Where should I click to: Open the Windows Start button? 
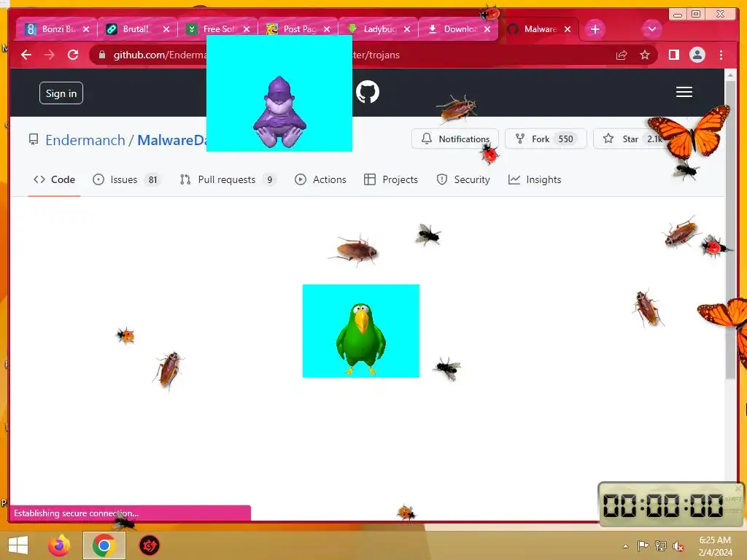click(x=18, y=545)
